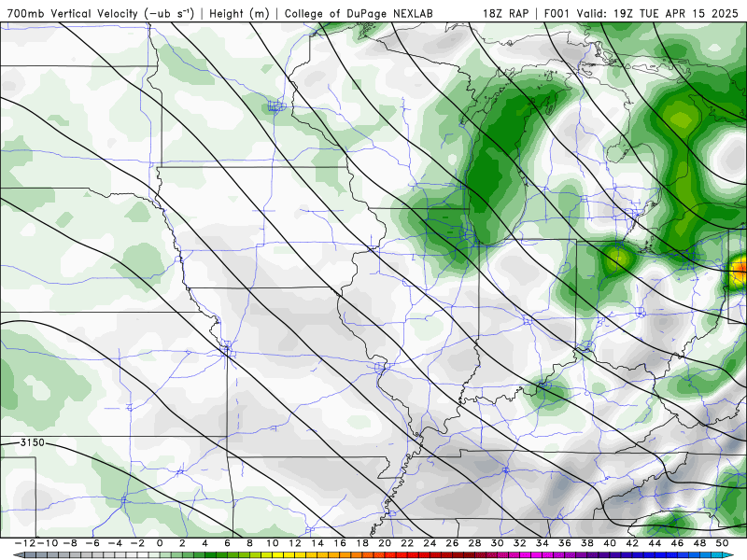Click the "-8" color bar value

69,543
